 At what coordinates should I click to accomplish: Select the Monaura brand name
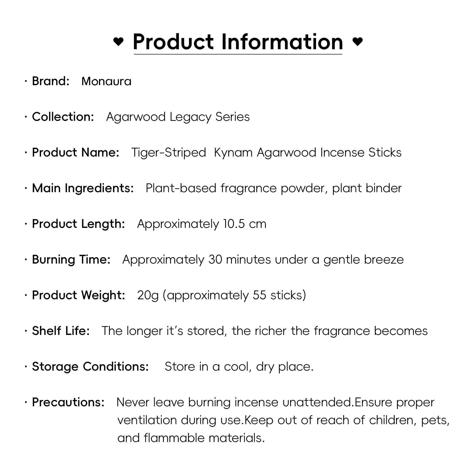coord(106,81)
